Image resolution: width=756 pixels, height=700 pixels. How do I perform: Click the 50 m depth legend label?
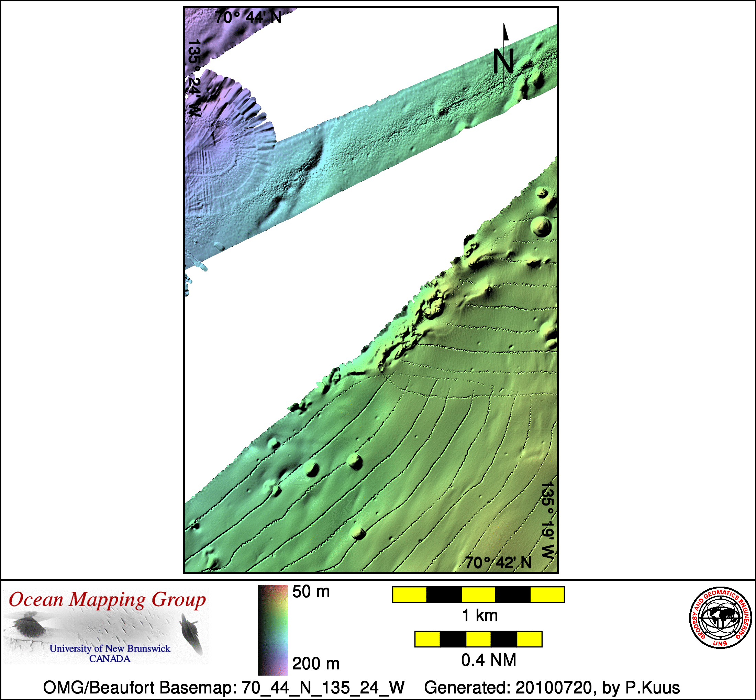(x=311, y=592)
